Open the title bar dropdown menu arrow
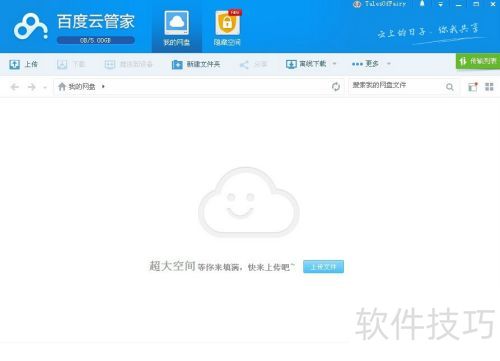The image size is (500, 361). point(441,5)
